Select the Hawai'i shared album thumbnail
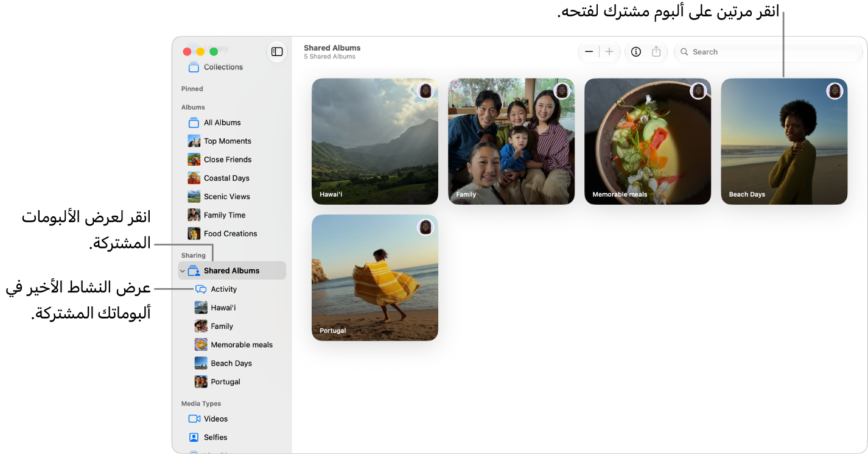Screen dimensions: 868x455 click(375, 141)
